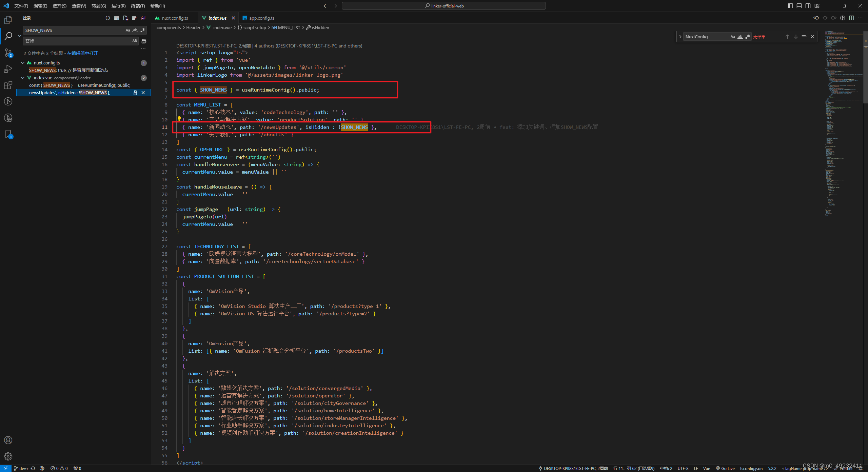The image size is (868, 472).
Task: Change indentation 空格: 2 setting
Action: tap(666, 468)
